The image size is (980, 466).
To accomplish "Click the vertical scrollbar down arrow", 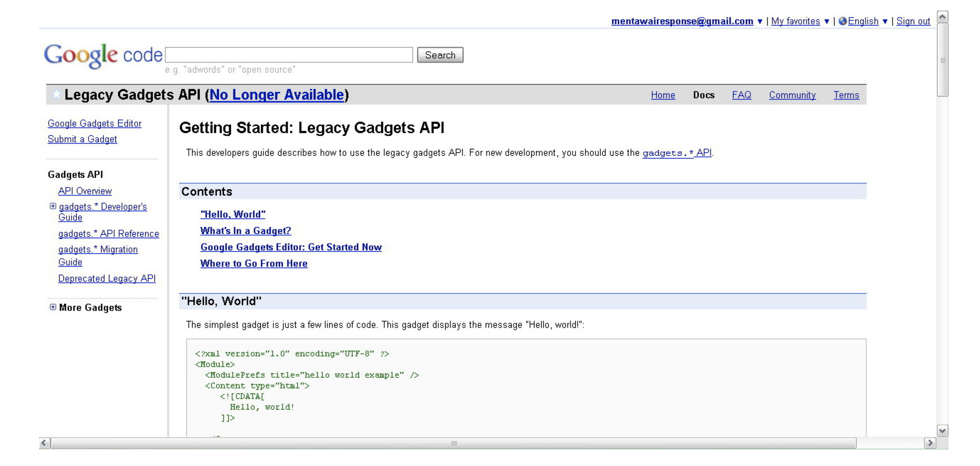I will pyautogui.click(x=942, y=430).
